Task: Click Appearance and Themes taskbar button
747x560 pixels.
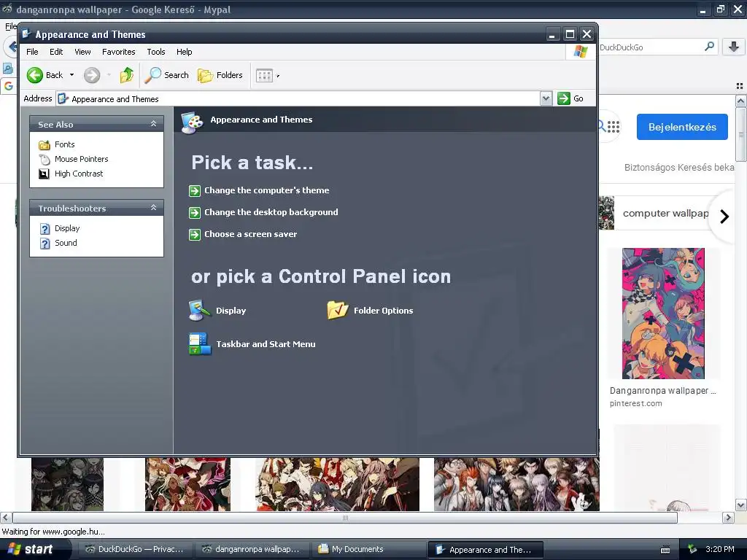Action: pyautogui.click(x=485, y=550)
